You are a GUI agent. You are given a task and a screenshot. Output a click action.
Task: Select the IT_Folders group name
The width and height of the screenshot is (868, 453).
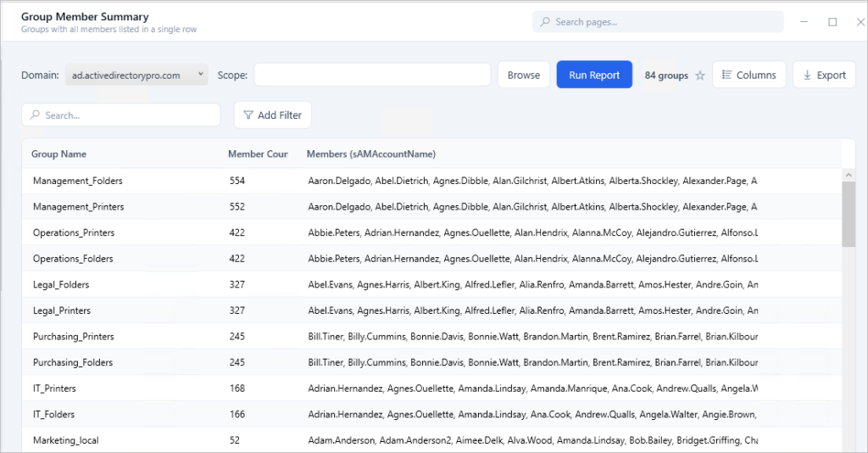[x=53, y=414]
